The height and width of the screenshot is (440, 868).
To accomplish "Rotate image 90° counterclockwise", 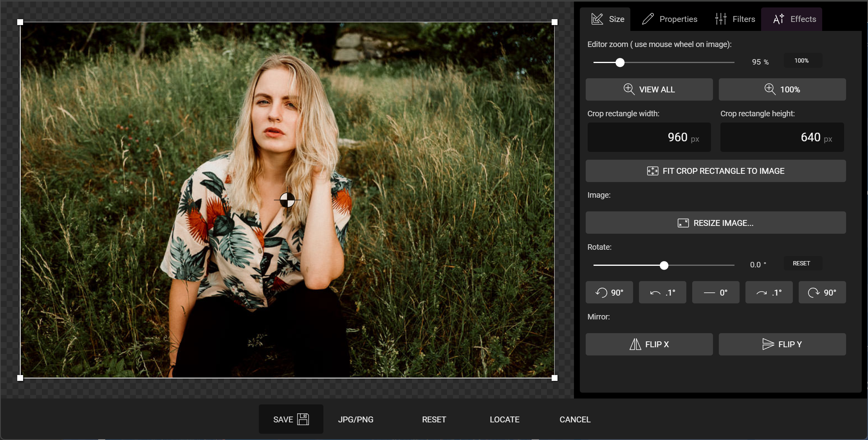I will (x=609, y=292).
